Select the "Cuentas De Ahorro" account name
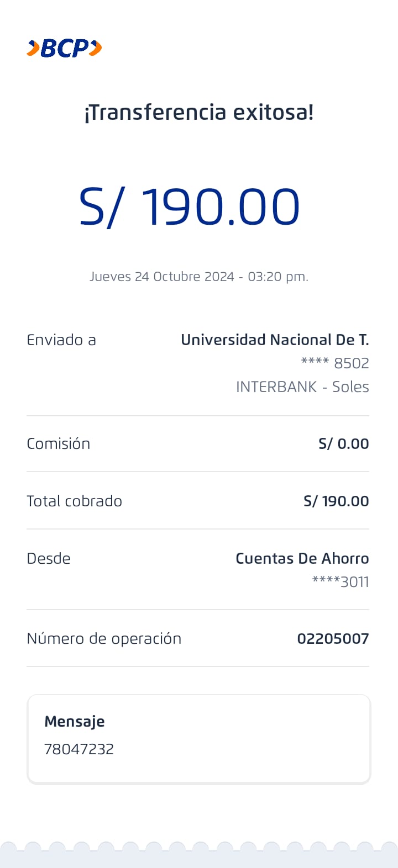 (x=302, y=559)
